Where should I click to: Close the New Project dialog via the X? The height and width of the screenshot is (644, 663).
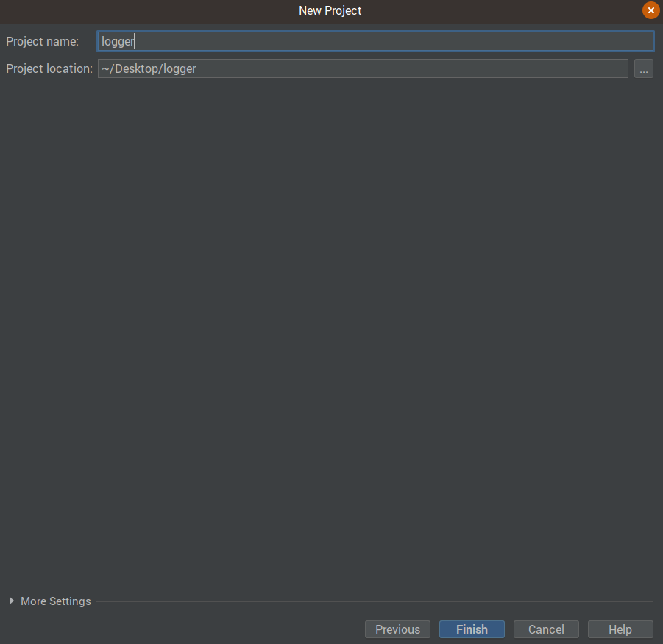650,10
